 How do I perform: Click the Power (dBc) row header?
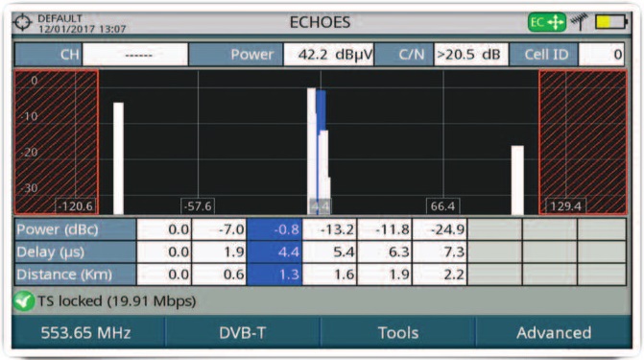pyautogui.click(x=75, y=229)
